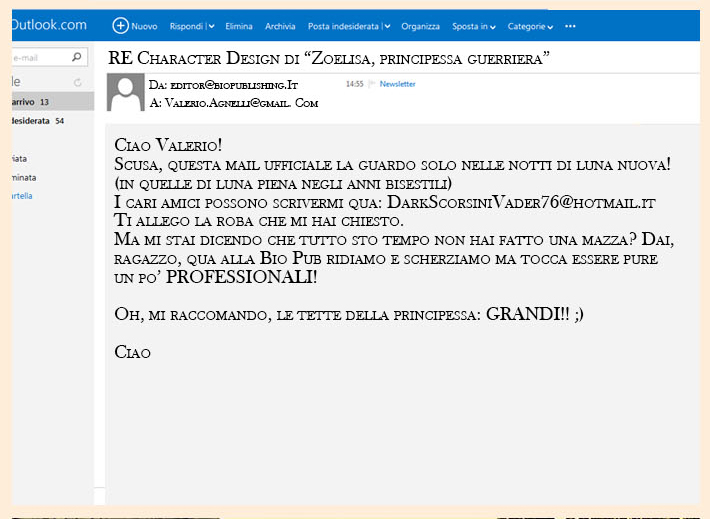
Task: Click the new folder link in sidebar
Action: [22, 196]
